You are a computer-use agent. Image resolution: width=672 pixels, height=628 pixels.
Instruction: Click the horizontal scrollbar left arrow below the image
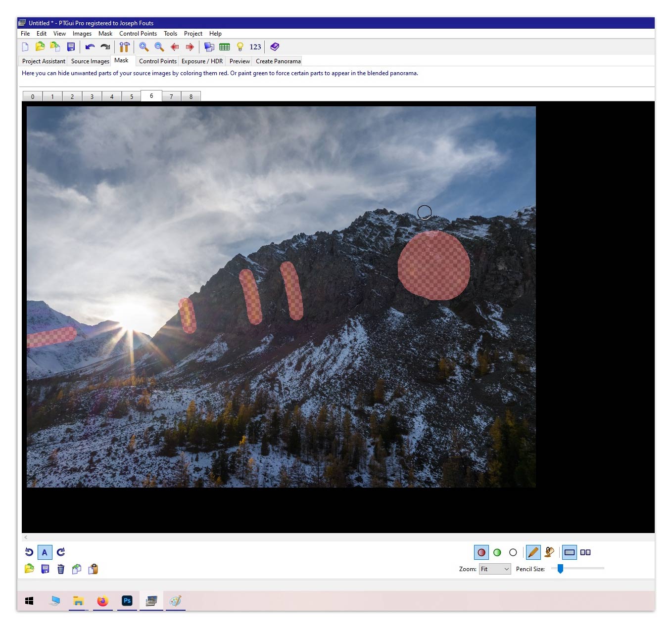coord(26,537)
